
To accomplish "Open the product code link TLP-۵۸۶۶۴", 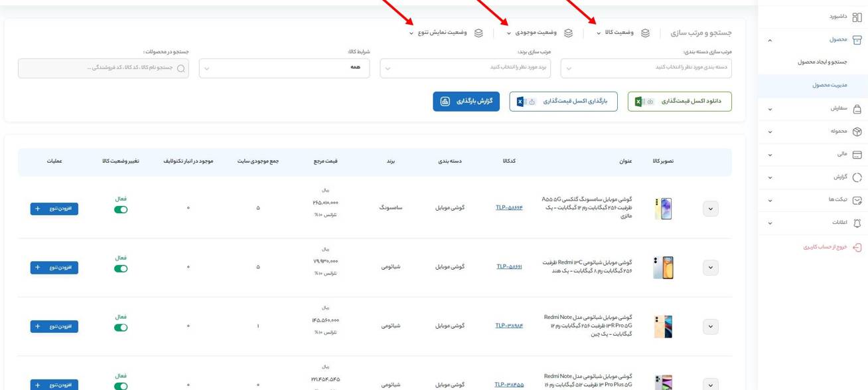I will coord(509,208).
